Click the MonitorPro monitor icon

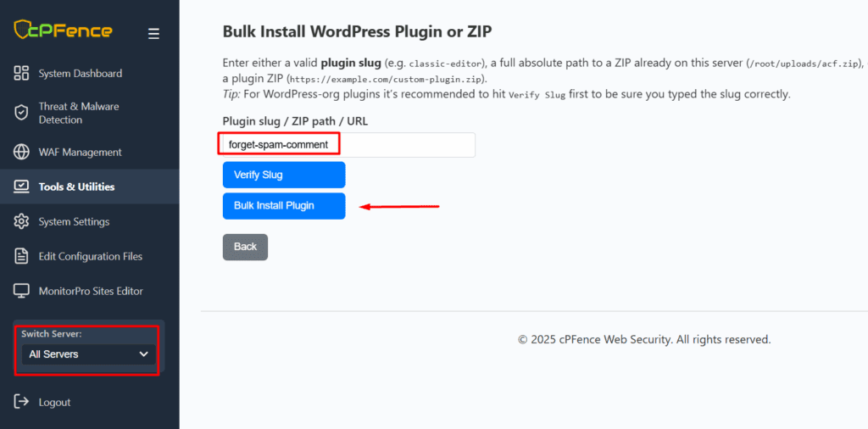pos(22,291)
